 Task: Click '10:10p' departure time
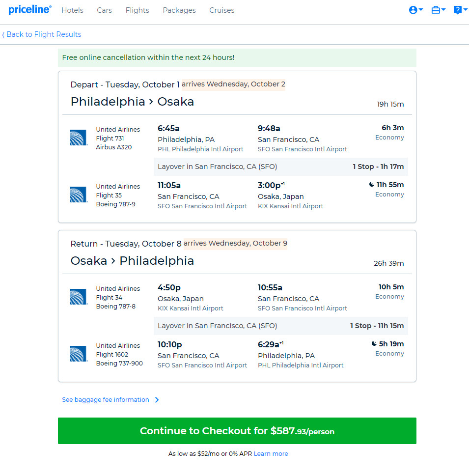click(x=170, y=344)
